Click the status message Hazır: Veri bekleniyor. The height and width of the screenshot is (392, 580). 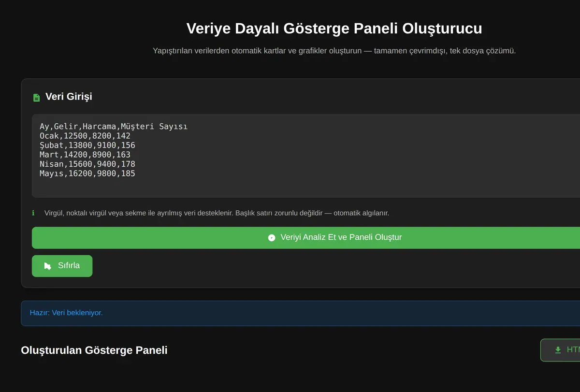(x=66, y=313)
